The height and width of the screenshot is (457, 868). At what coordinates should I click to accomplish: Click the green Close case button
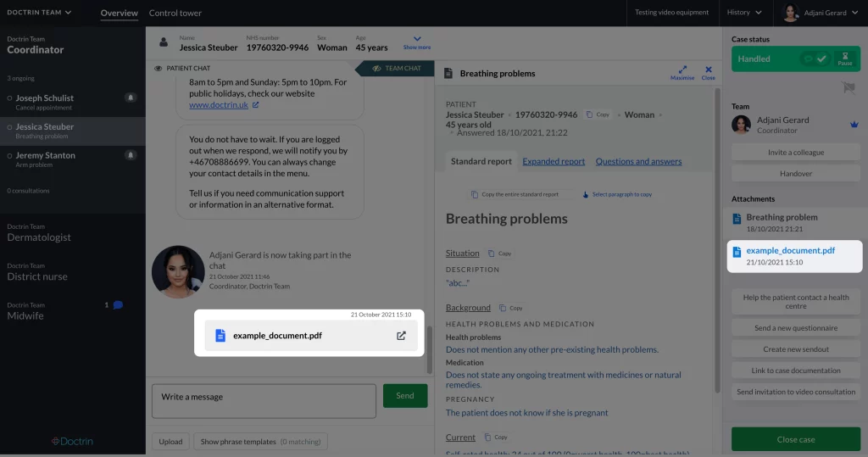[795, 439]
